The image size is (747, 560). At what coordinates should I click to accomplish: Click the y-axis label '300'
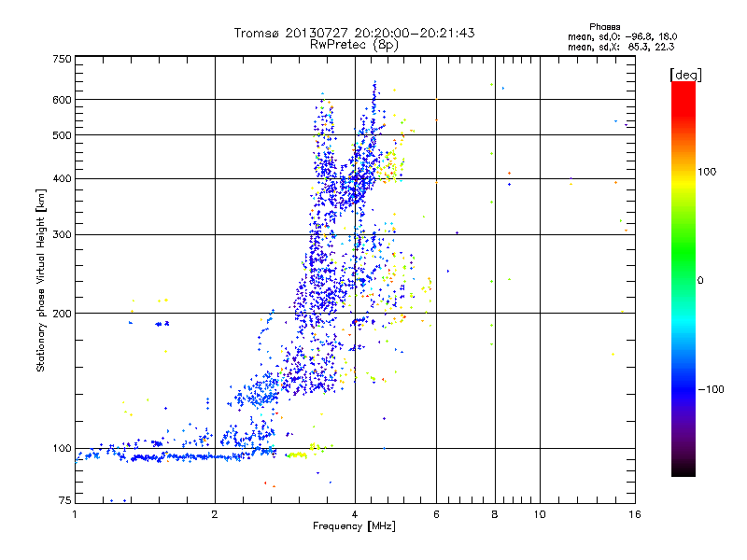click(62, 235)
